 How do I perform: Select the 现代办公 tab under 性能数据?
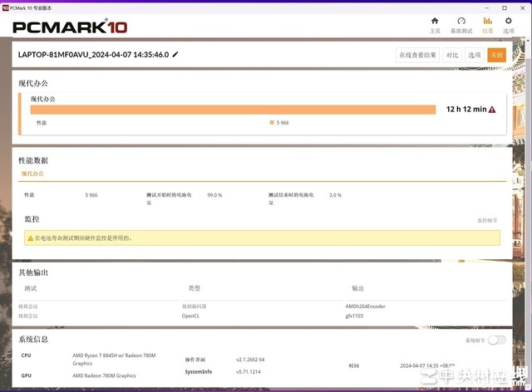32,174
